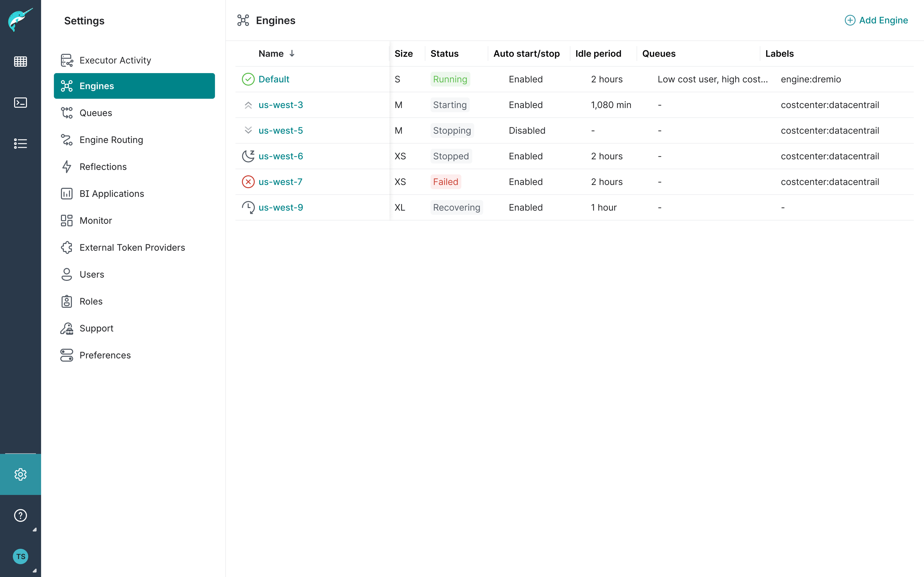924x577 pixels.
Task: Open the Help question mark icon
Action: pyautogui.click(x=20, y=515)
